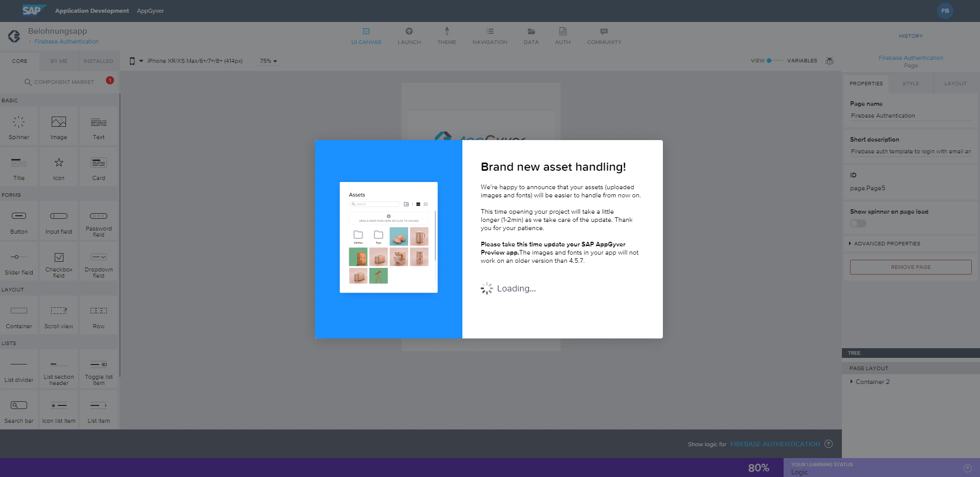Click the Short description input field
Image resolution: width=980 pixels, height=477 pixels.
(x=910, y=151)
